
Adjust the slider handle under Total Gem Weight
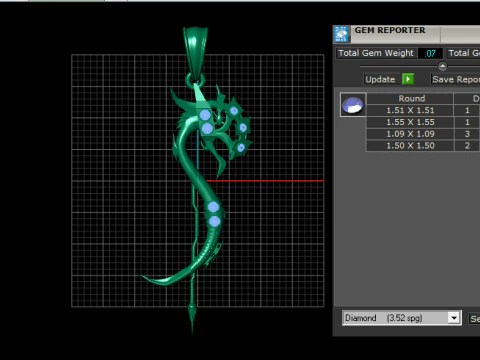(442, 66)
